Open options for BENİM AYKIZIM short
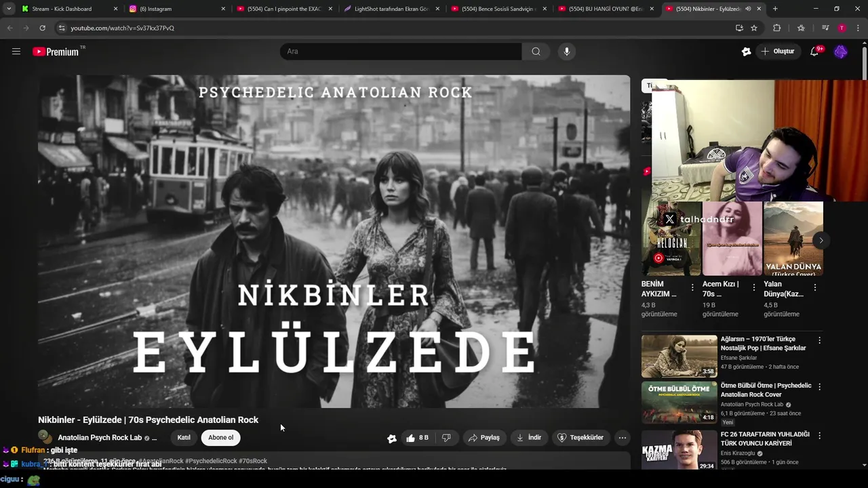This screenshot has height=488, width=868. [x=692, y=287]
